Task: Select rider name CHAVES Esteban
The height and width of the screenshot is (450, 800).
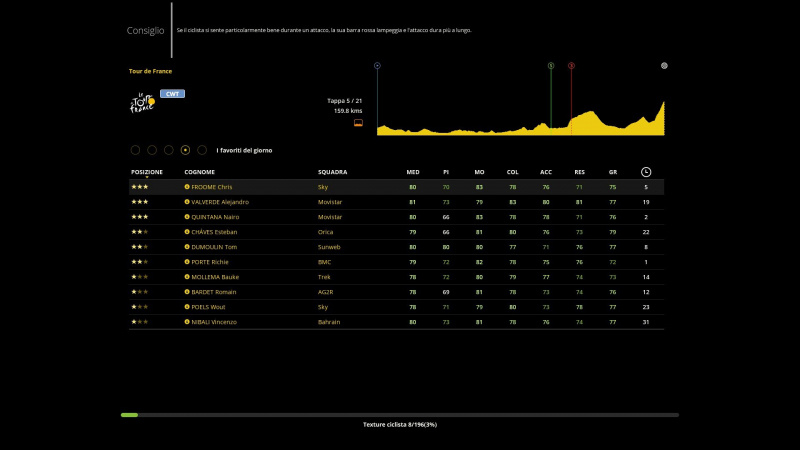Action: click(x=214, y=232)
